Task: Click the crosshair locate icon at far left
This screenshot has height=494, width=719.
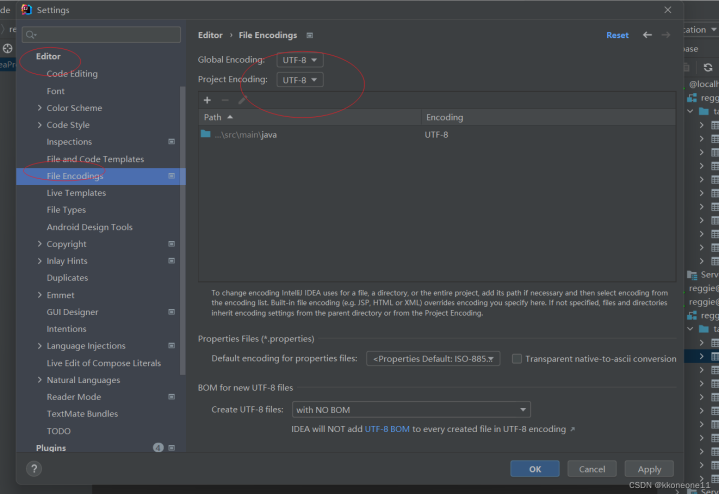Action: (7, 48)
